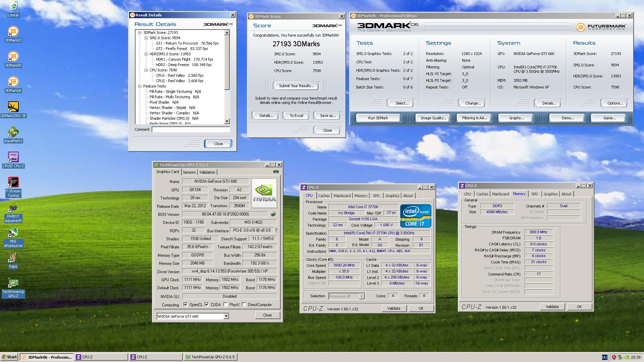Switch to the Validation tab in GPU-Z
This screenshot has height=362, width=644.
click(x=207, y=172)
